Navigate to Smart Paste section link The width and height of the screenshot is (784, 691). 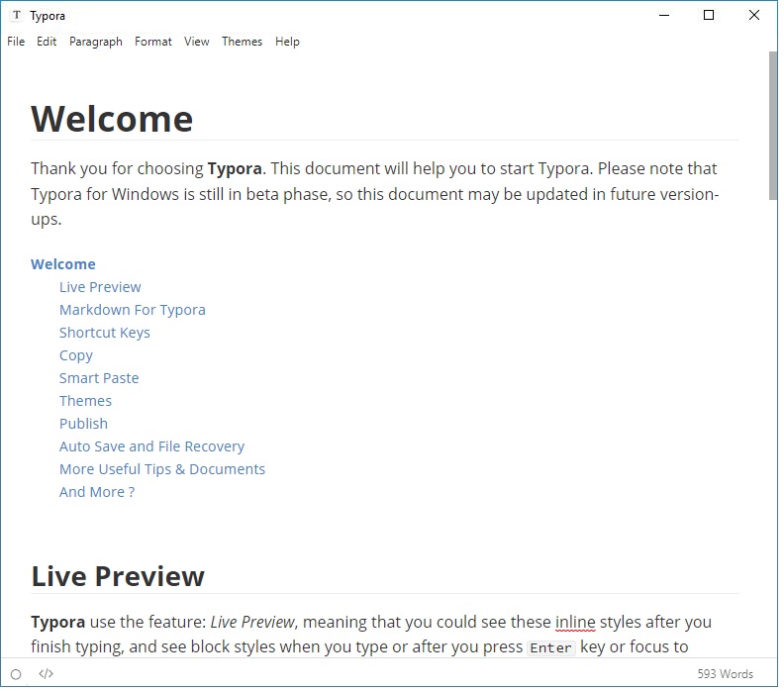100,380
